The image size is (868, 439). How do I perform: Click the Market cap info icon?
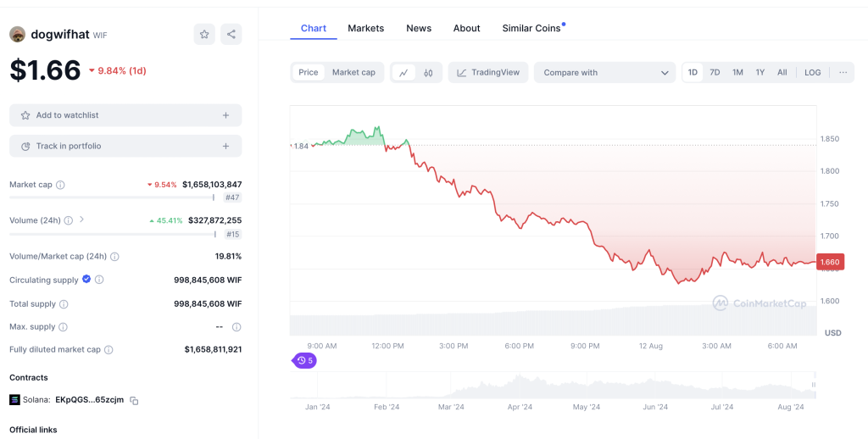(60, 185)
